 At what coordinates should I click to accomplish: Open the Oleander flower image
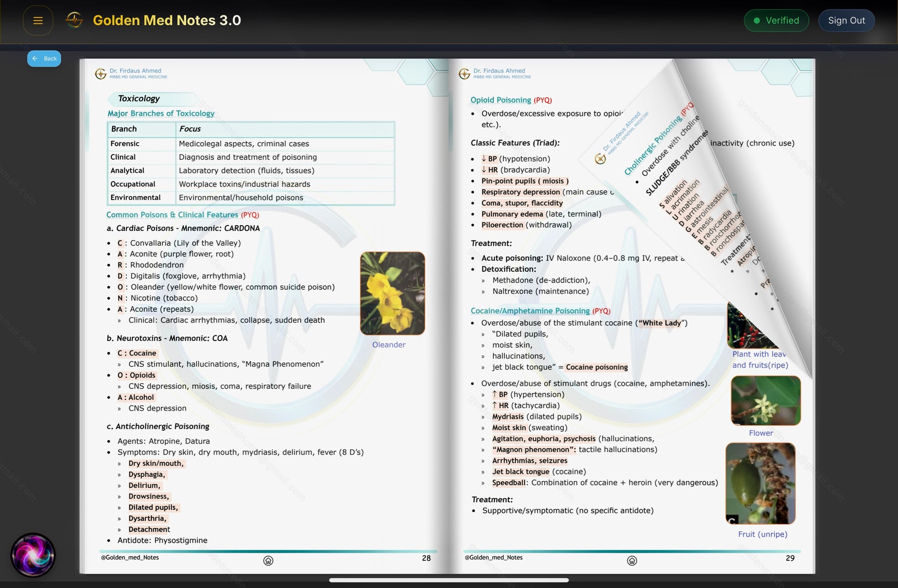point(392,293)
